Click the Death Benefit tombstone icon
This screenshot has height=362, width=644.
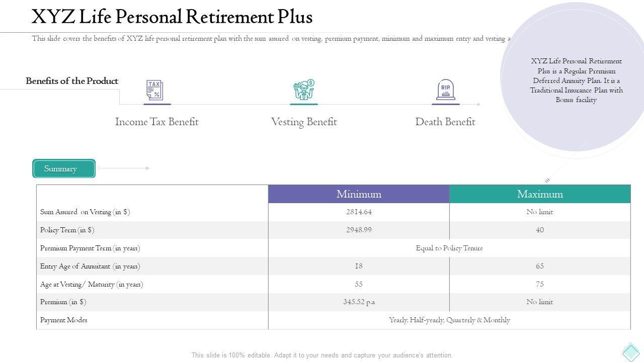[445, 90]
